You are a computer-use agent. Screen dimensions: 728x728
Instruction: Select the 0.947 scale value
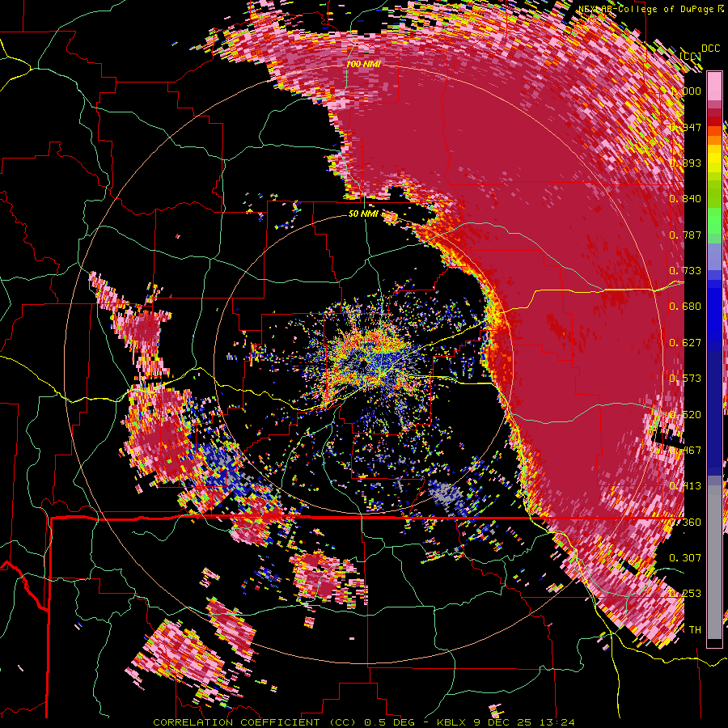coord(685,127)
